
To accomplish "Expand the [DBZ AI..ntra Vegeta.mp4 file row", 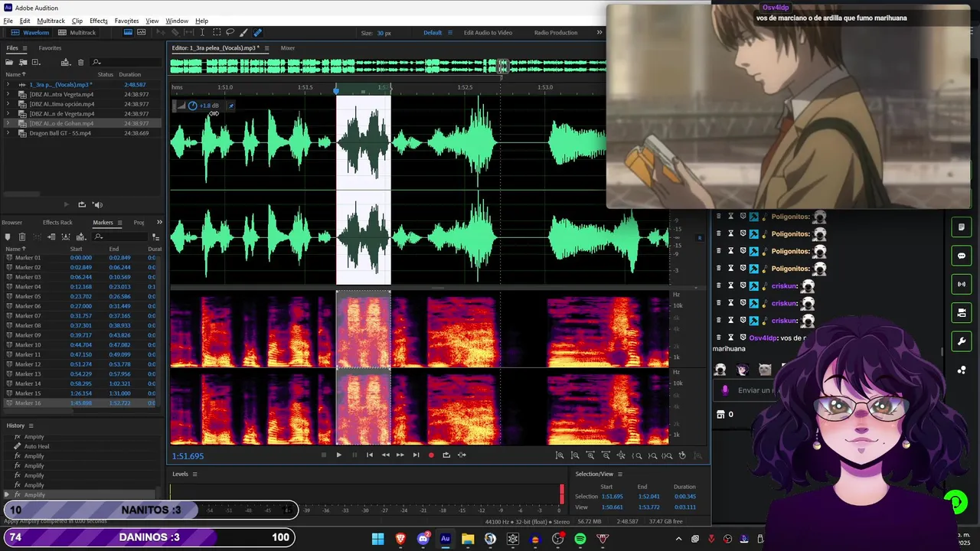I will (8, 95).
